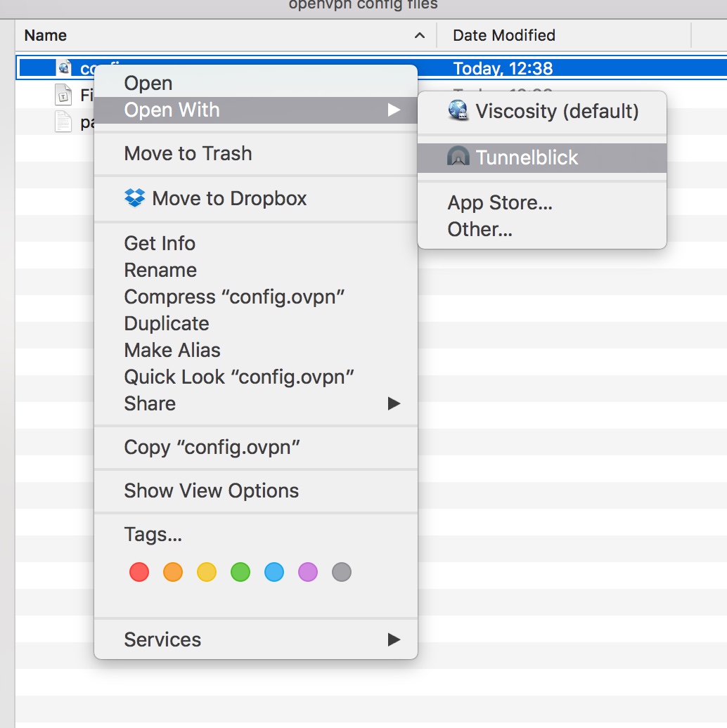The width and height of the screenshot is (727, 728).
Task: Toggle sort order arrow in Name column
Action: [x=420, y=35]
